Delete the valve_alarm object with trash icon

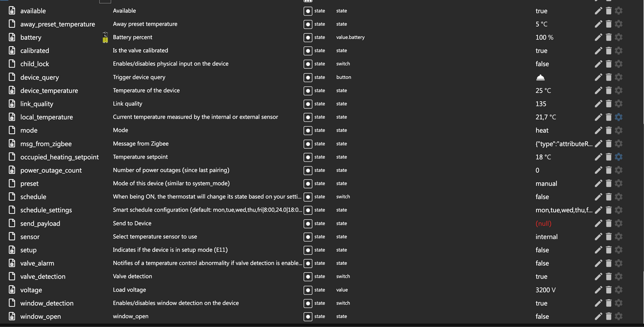click(x=609, y=263)
